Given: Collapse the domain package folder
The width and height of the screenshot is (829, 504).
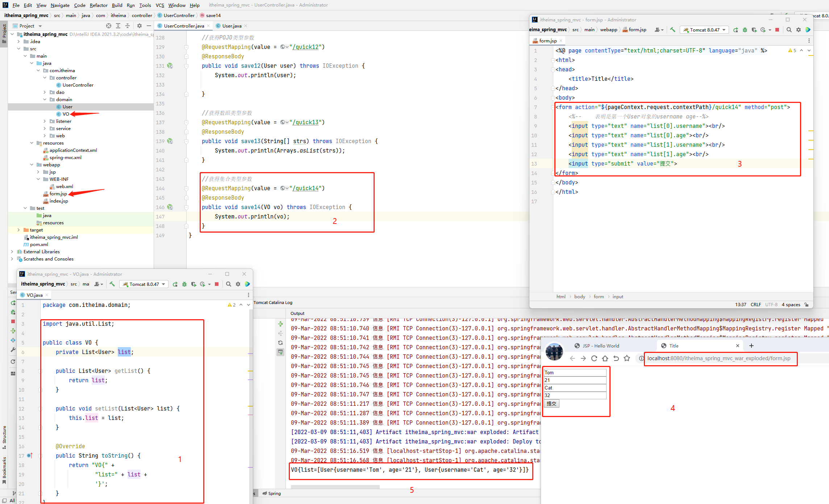Looking at the screenshot, I should (x=45, y=100).
